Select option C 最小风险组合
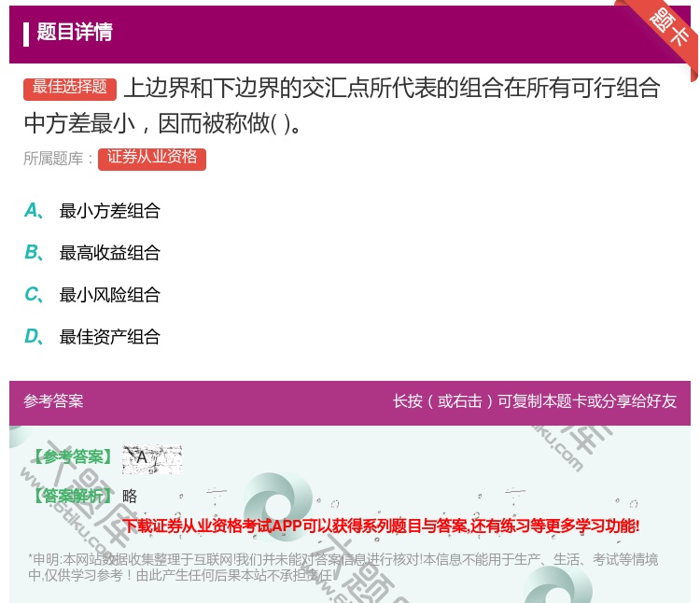This screenshot has width=700, height=603. (x=92, y=295)
